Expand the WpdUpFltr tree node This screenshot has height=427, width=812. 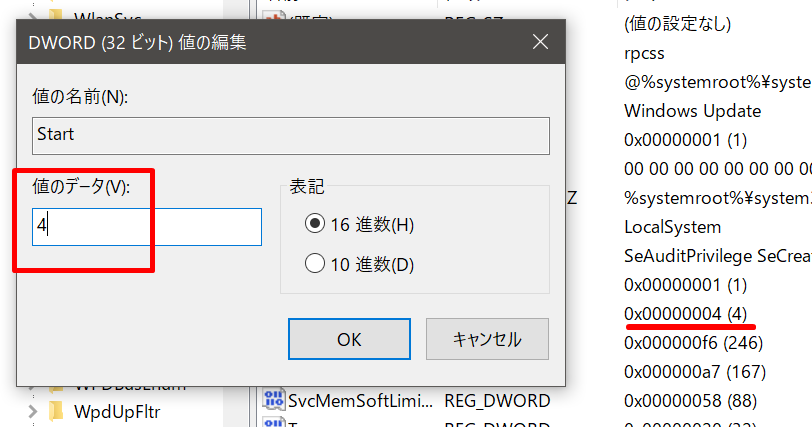(33, 411)
